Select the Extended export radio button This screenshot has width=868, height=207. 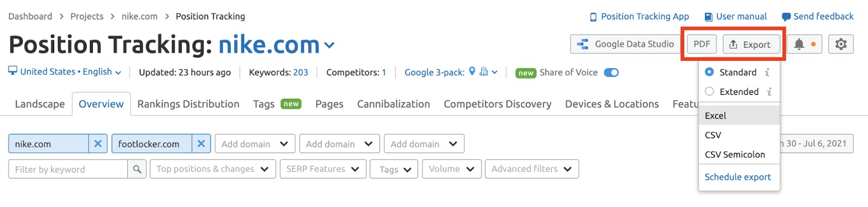(709, 91)
